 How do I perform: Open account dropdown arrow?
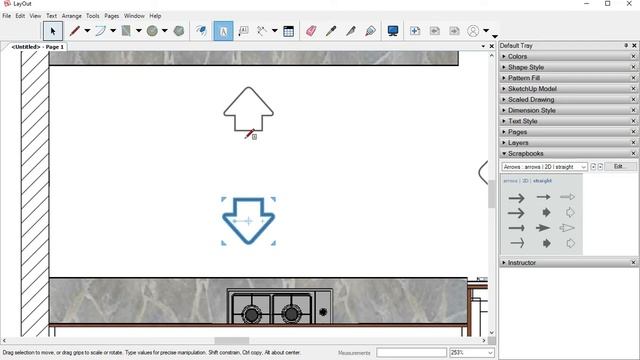pos(486,31)
